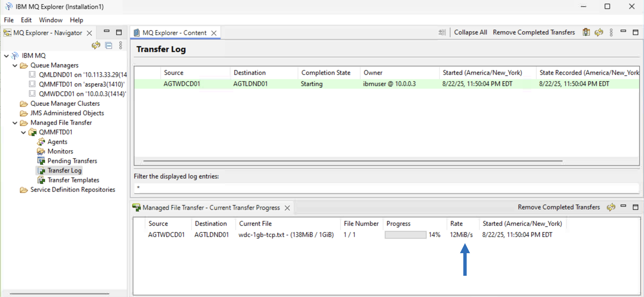
Task: Click the IBM MQ root node icon
Action: tap(15, 56)
